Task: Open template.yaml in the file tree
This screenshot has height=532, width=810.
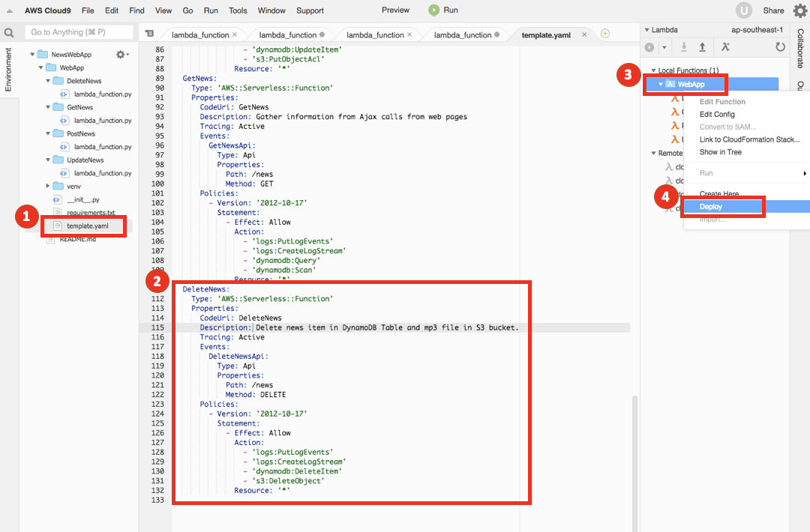Action: 87,226
